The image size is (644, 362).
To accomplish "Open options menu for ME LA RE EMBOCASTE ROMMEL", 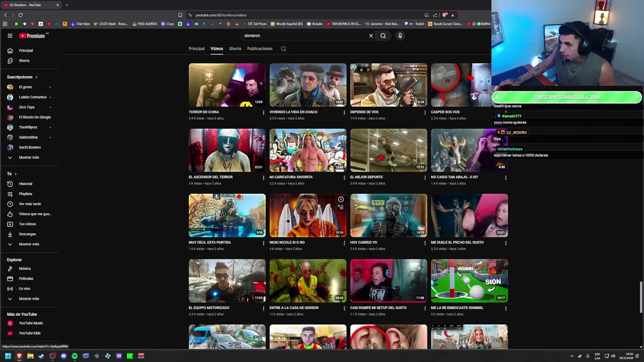I will coord(506,308).
